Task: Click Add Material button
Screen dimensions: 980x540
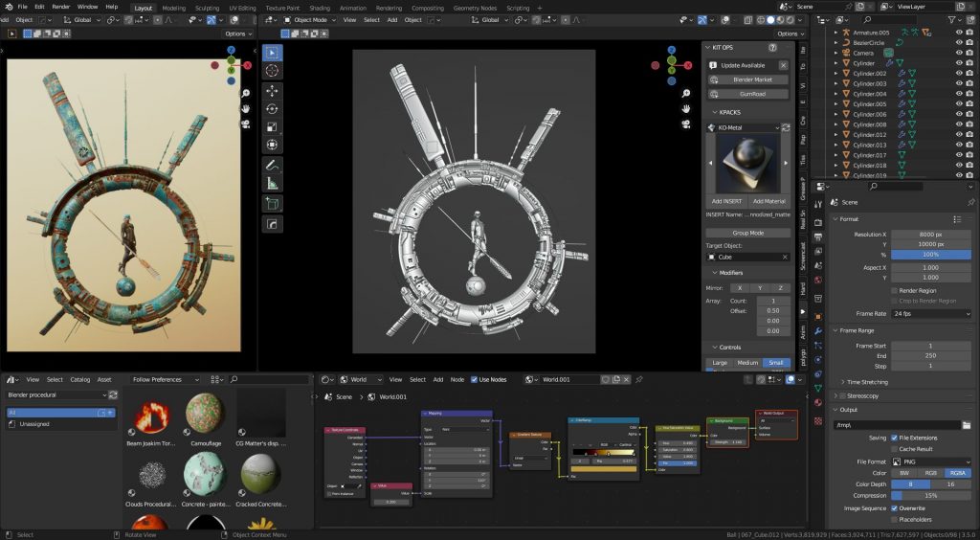Action: (x=768, y=201)
